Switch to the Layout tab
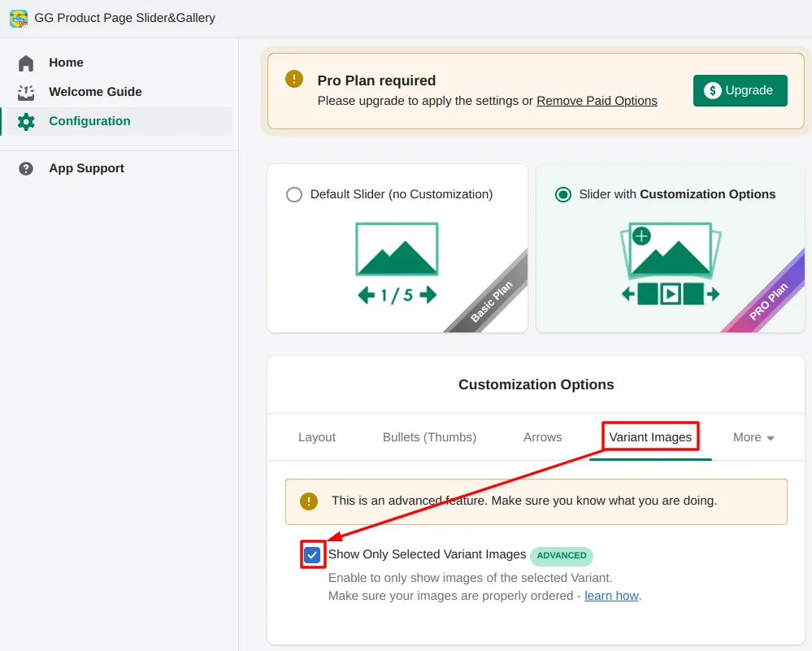This screenshot has height=651, width=812. click(317, 437)
